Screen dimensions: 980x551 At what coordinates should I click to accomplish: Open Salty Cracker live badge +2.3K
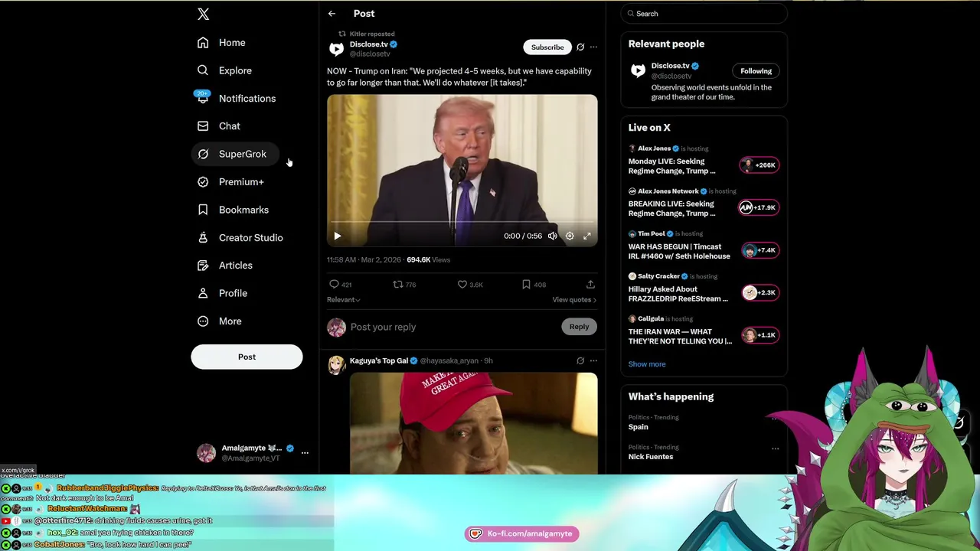click(760, 292)
